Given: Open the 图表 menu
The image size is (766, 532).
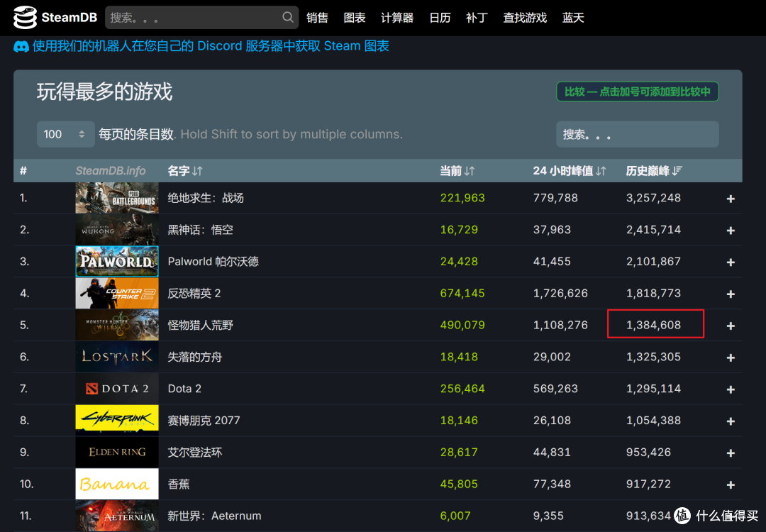Looking at the screenshot, I should pyautogui.click(x=355, y=18).
